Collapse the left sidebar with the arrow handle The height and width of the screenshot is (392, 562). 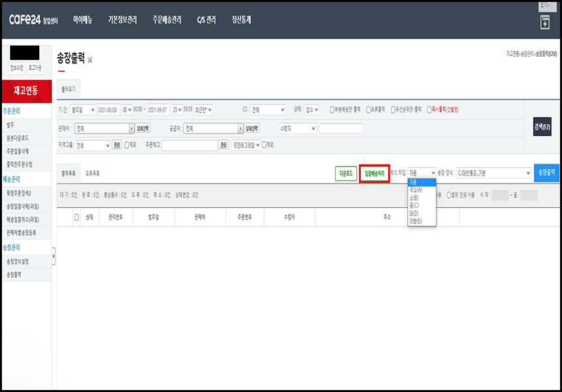tap(54, 256)
